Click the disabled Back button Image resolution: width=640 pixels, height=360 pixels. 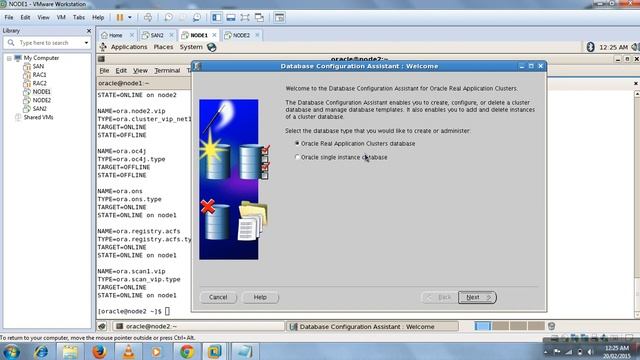tap(439, 297)
